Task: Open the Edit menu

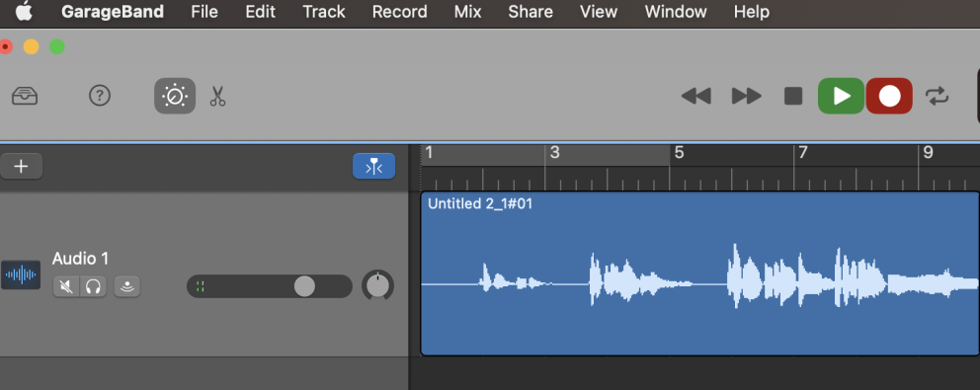Action: (260, 12)
